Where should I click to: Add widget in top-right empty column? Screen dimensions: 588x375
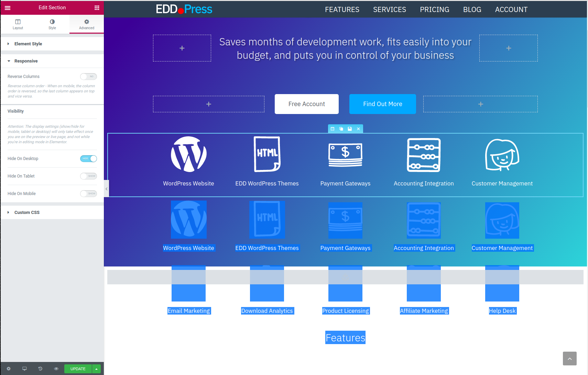pyautogui.click(x=509, y=48)
